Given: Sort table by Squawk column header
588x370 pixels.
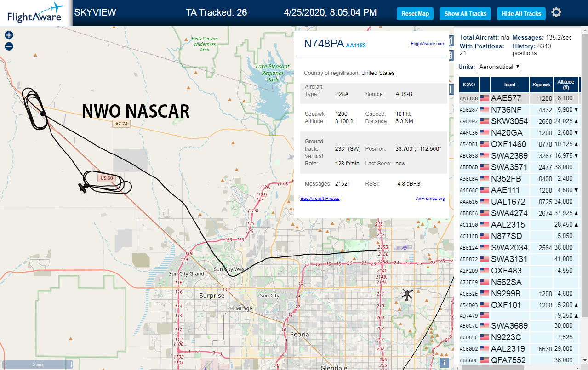Looking at the screenshot, I should pyautogui.click(x=541, y=85).
